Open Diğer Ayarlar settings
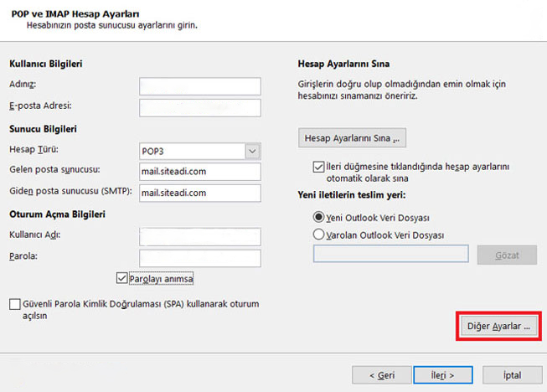The width and height of the screenshot is (547, 392). coord(498,328)
